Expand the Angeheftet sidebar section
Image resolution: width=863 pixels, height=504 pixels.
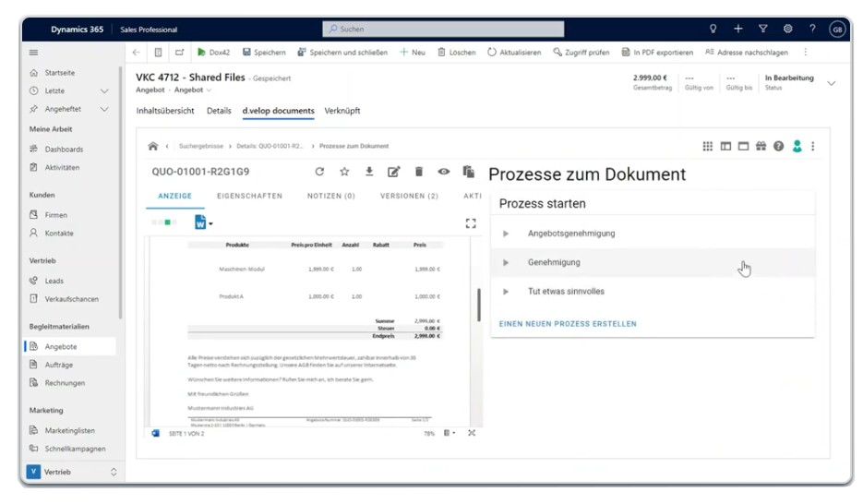coord(104,109)
